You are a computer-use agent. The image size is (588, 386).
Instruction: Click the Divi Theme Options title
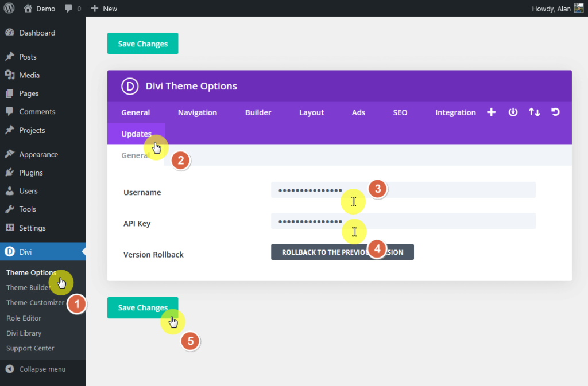(x=191, y=86)
